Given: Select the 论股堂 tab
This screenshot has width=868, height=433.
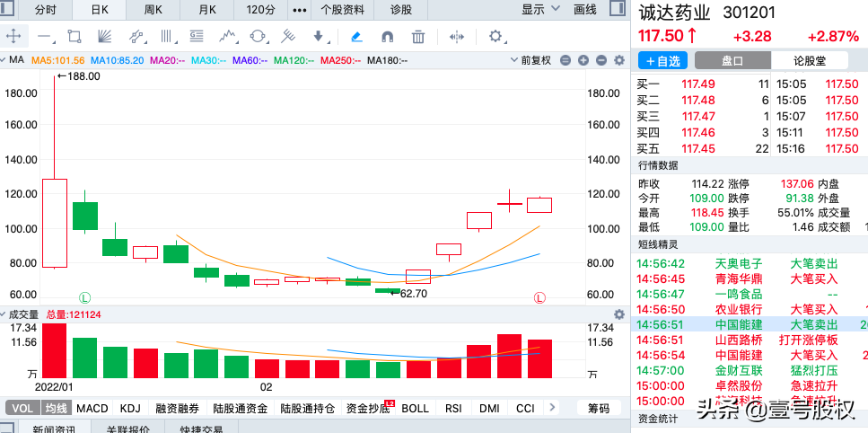Looking at the screenshot, I should (810, 61).
